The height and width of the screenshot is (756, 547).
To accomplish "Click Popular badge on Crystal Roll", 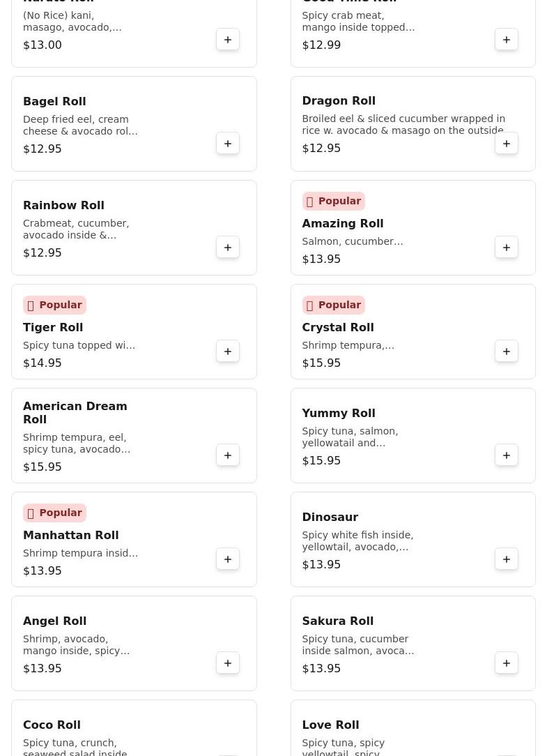I will pyautogui.click(x=333, y=305).
